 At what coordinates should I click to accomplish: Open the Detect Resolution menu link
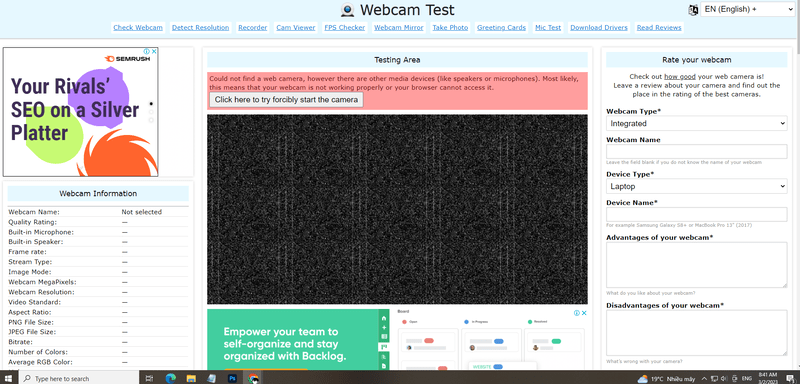[x=201, y=28]
